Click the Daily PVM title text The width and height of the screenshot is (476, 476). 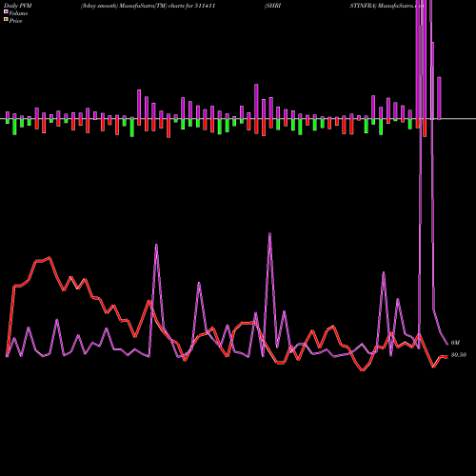[18, 6]
